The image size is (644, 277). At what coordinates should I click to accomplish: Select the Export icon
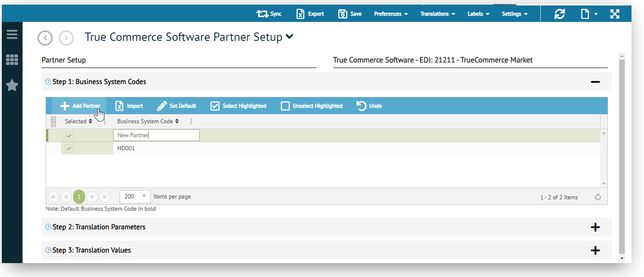point(299,13)
